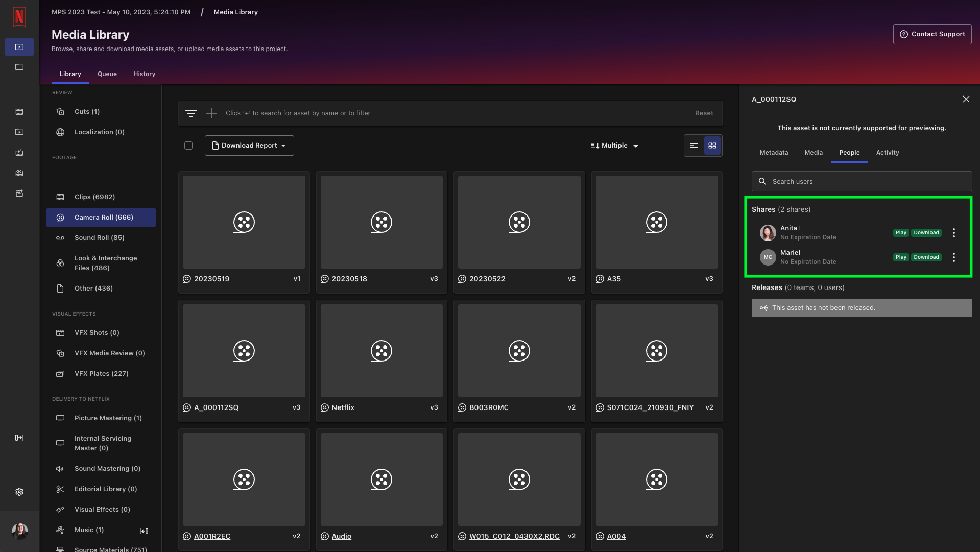
Task: Open the S071C024_210930_FNIY asset link
Action: 650,407
